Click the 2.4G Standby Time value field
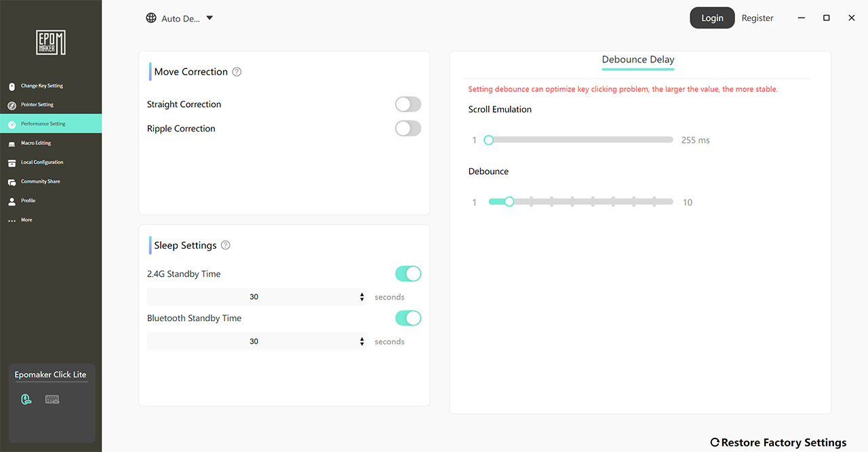 pos(257,297)
